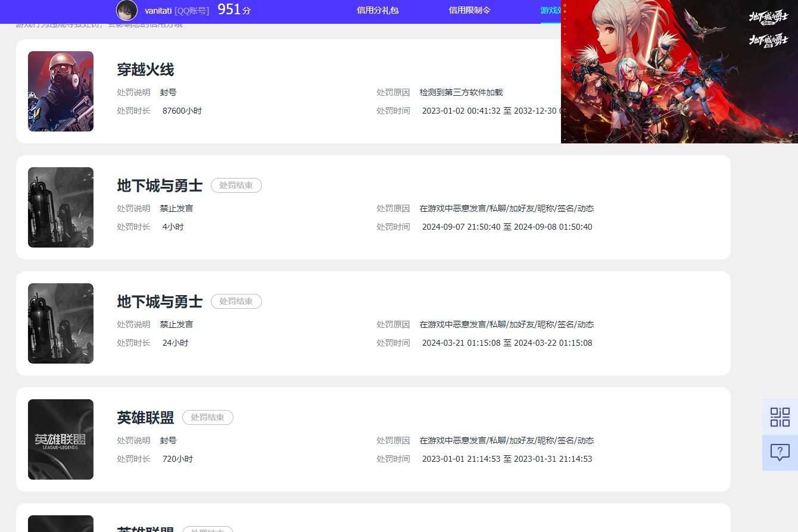This screenshot has width=798, height=532.
Task: Click the 穿越火线 card title
Action: coord(145,70)
